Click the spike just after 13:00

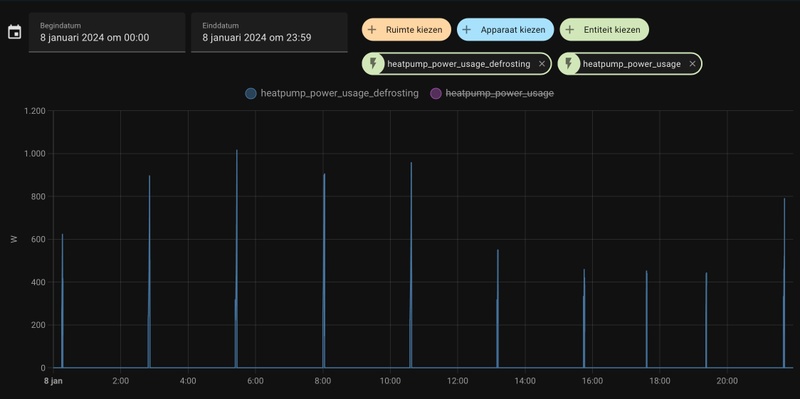pyautogui.click(x=497, y=308)
